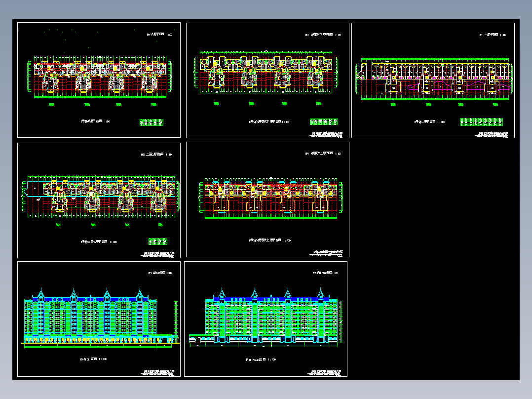Viewport: 532px width, 399px height.
Task: Click the upper-right title of the middle-center sheet
Action: coord(323,154)
